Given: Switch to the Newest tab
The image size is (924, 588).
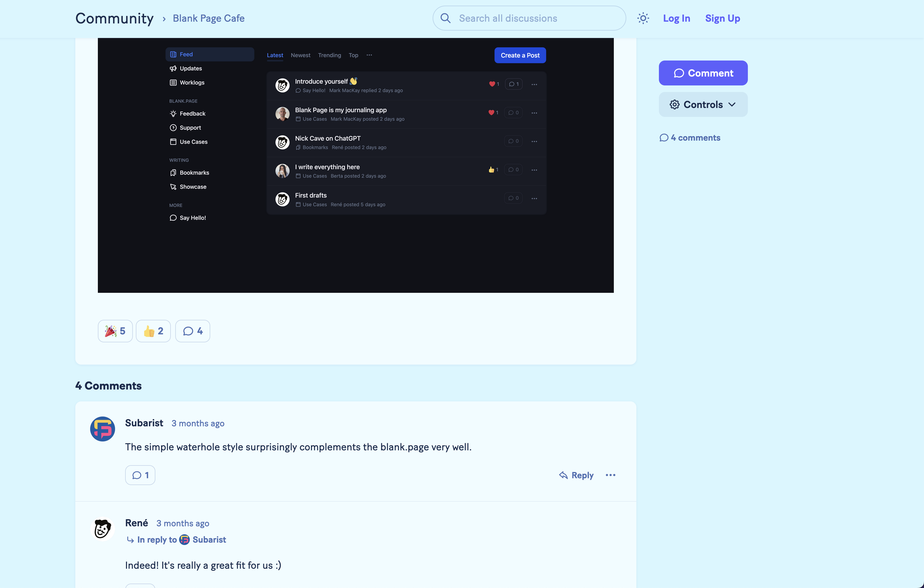Looking at the screenshot, I should click(300, 55).
